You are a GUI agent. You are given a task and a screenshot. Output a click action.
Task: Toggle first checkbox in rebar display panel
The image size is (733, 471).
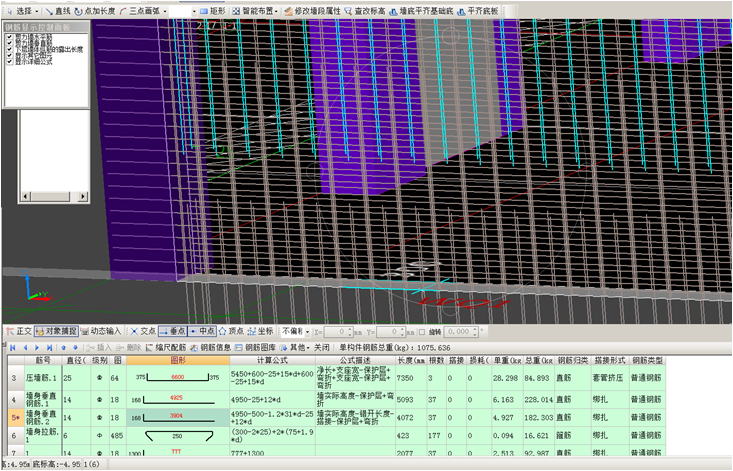[x=10, y=37]
